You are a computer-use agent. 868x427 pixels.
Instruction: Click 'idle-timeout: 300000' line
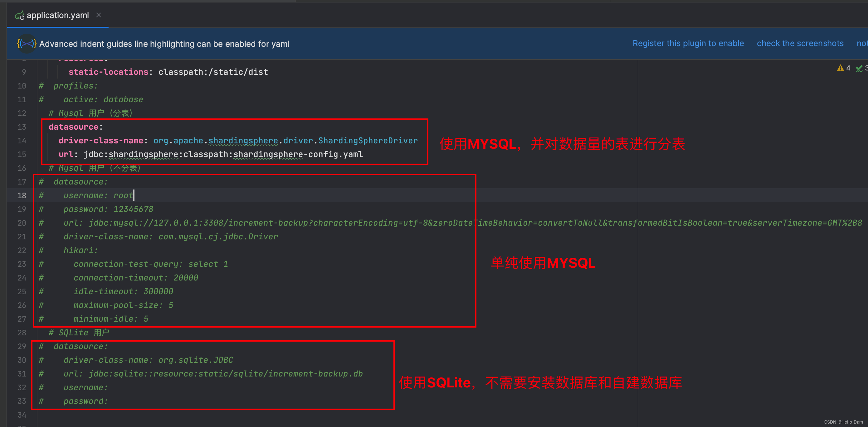[123, 292]
